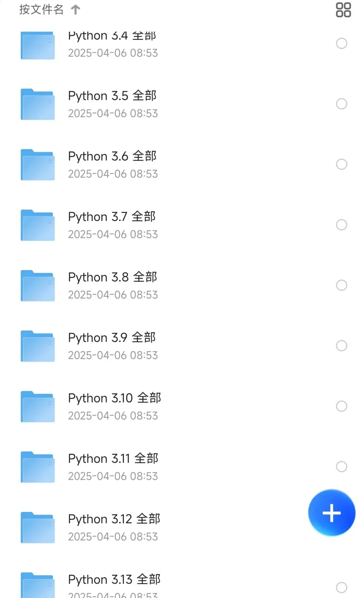Open sort by filename dropdown
364x598 pixels.
pos(41,10)
